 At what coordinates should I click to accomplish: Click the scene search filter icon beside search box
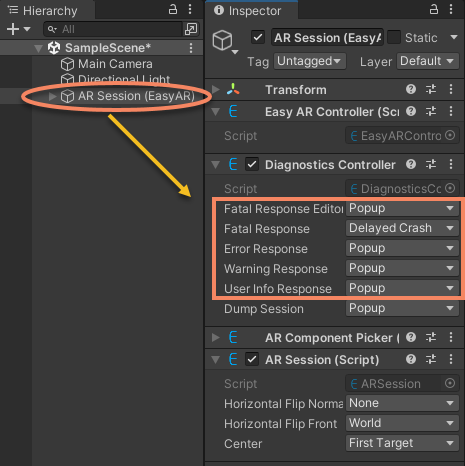191,29
